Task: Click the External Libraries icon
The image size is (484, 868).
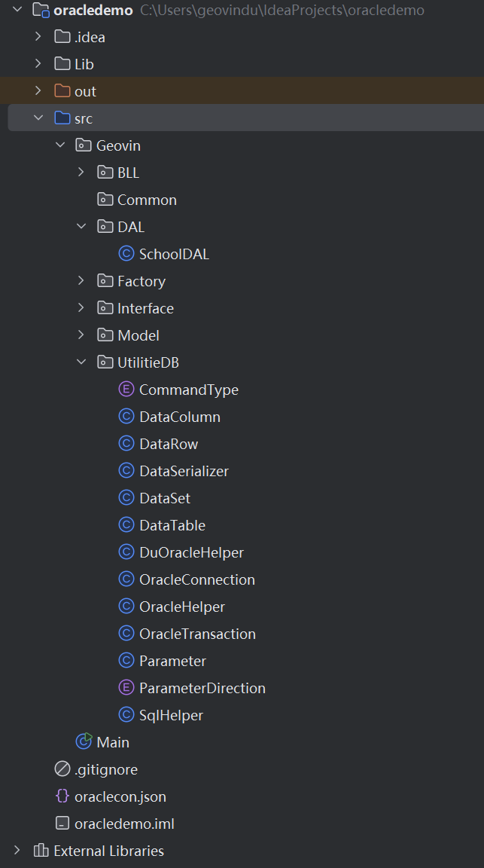Action: point(41,851)
